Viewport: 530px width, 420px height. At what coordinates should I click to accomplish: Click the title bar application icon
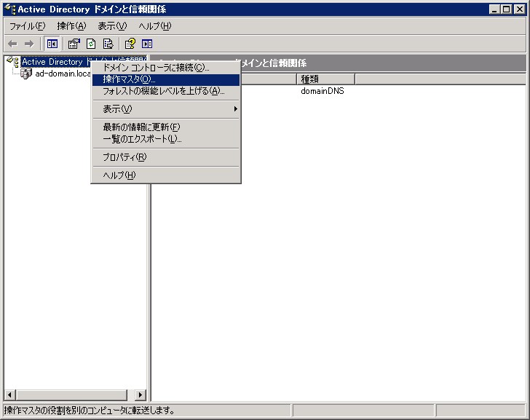(x=9, y=9)
